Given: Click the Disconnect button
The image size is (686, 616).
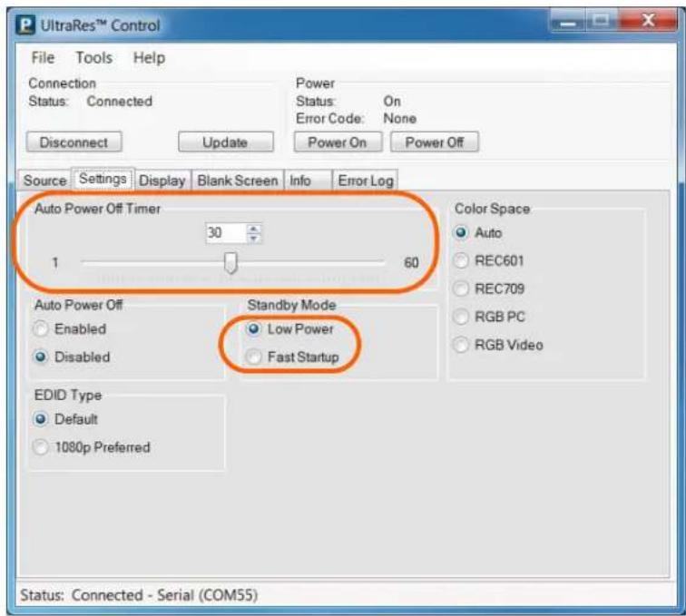Looking at the screenshot, I should coord(73,142).
